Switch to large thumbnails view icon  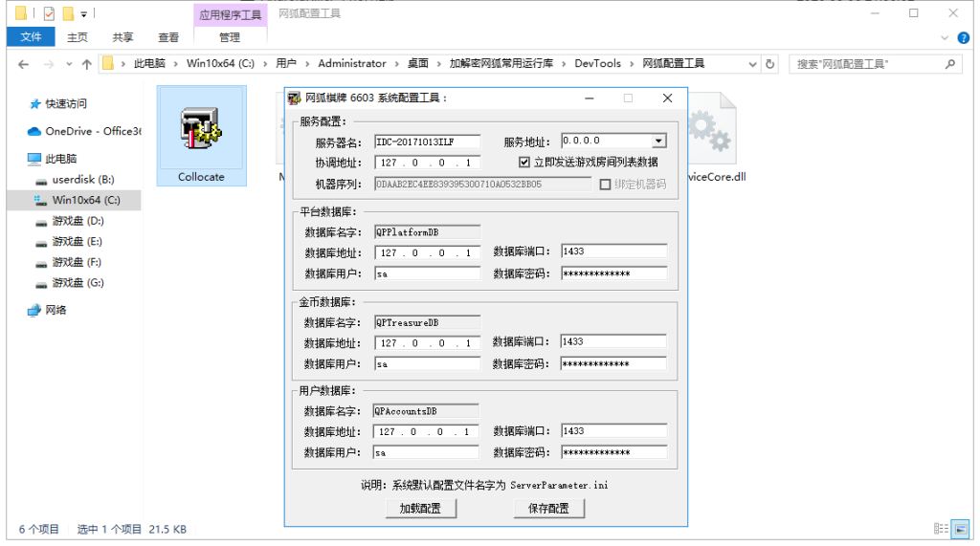[958, 529]
